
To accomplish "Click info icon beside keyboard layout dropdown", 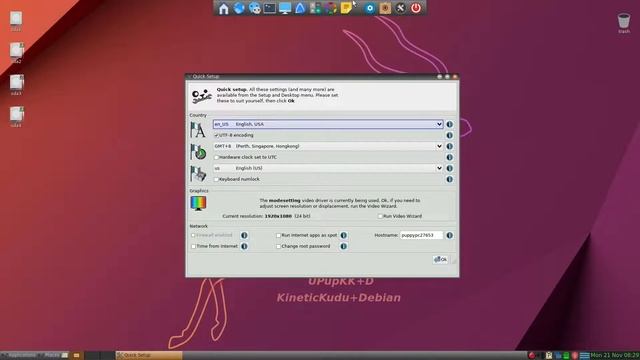I will (449, 168).
